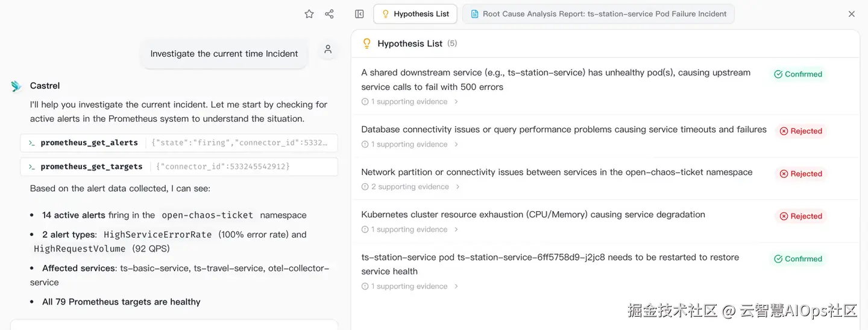The height and width of the screenshot is (330, 868).
Task: Expand 2 supporting evidence under Network partition
Action: click(410, 187)
